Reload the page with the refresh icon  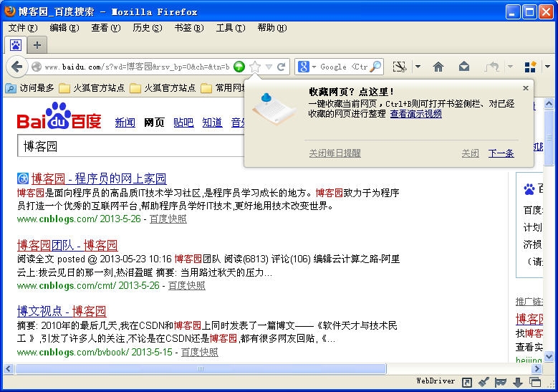point(281,67)
